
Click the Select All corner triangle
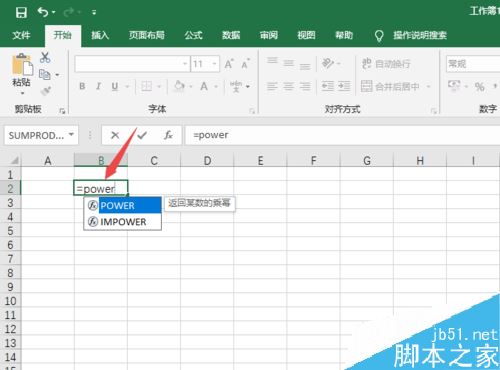(14, 161)
